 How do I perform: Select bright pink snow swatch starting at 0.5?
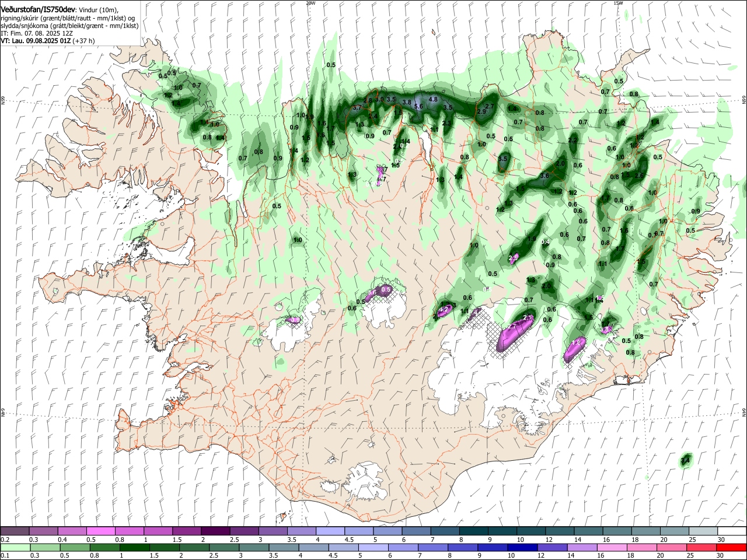(x=101, y=531)
